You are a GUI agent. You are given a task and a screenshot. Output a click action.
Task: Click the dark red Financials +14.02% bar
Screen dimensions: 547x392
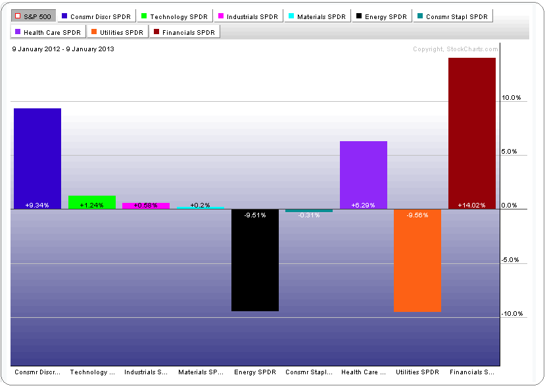tap(472, 133)
